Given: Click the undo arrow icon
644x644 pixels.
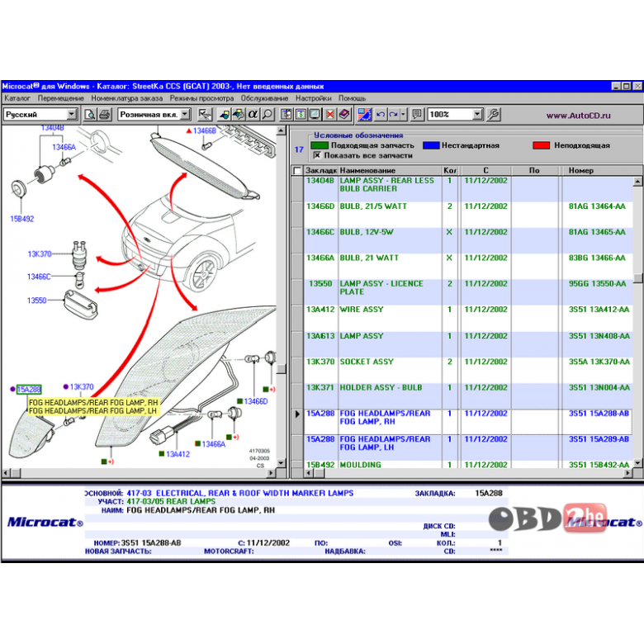Looking at the screenshot, I should [381, 114].
